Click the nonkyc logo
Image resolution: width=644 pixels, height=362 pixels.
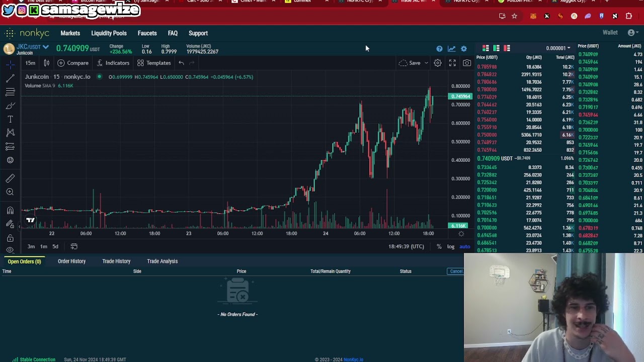(x=35, y=33)
